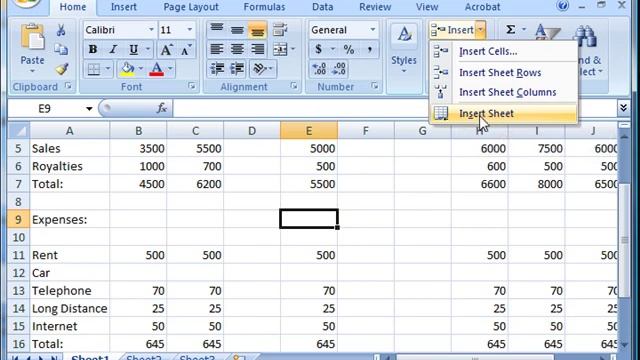Open the Calibri font name dropdown
The width and height of the screenshot is (640, 360).
(151, 30)
